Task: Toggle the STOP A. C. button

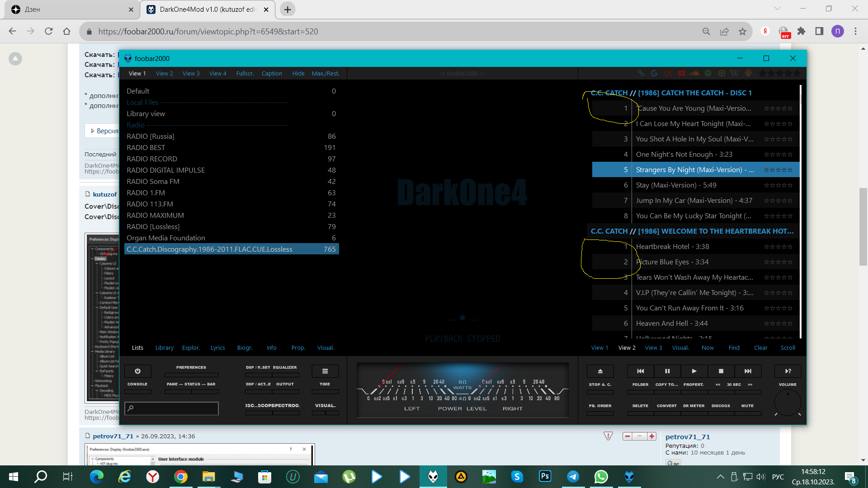Action: (600, 385)
